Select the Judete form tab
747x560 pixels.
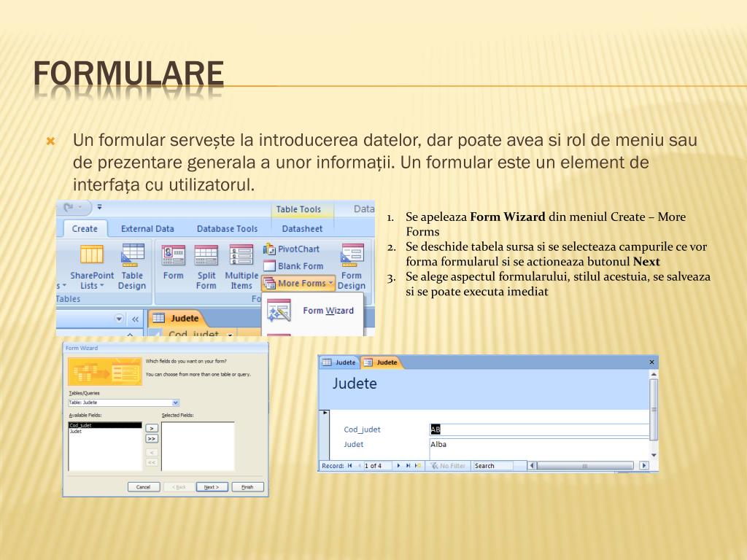click(x=381, y=362)
